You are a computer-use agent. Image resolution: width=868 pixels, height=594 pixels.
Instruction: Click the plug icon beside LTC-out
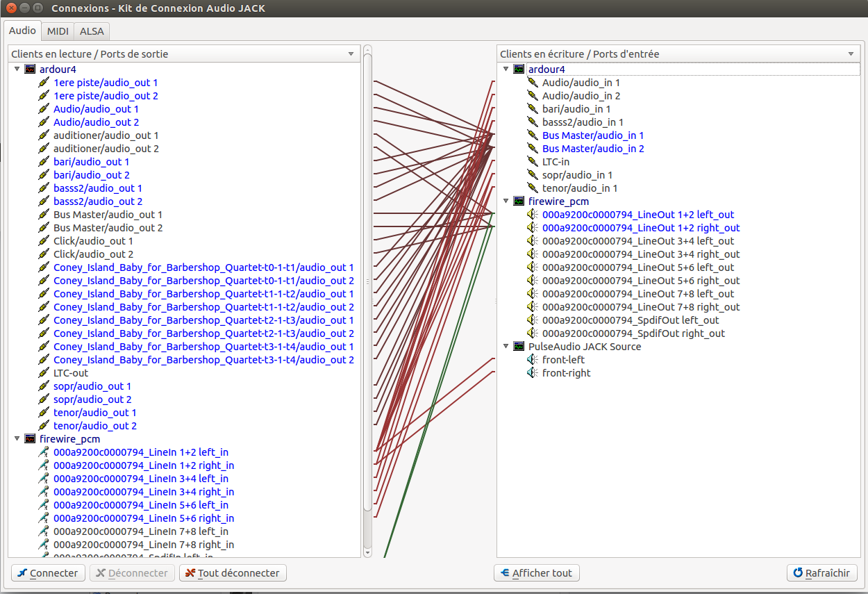[x=44, y=373]
